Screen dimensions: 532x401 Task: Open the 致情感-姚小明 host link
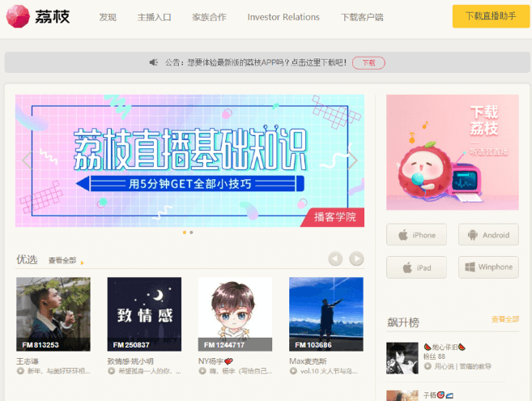pos(130,361)
